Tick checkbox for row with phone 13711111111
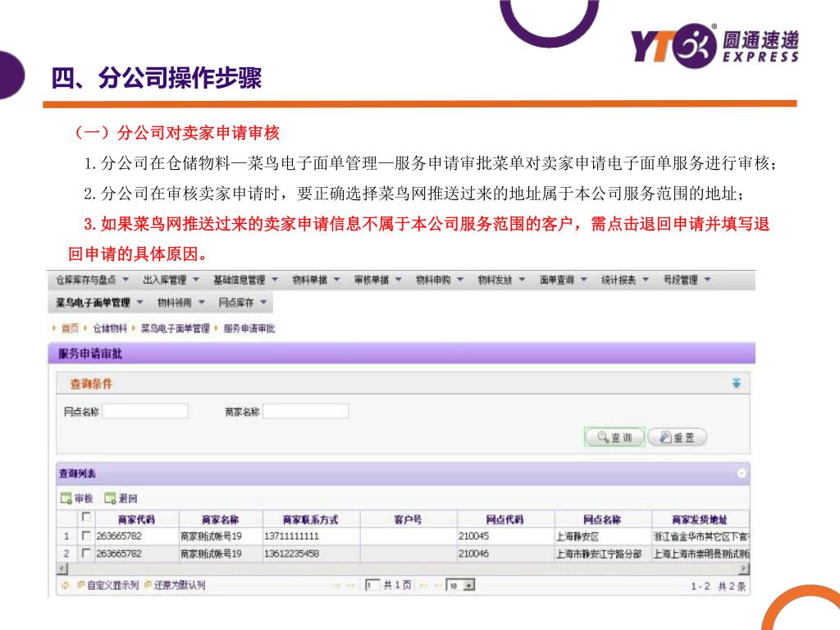This screenshot has width=840, height=630. 85,535
